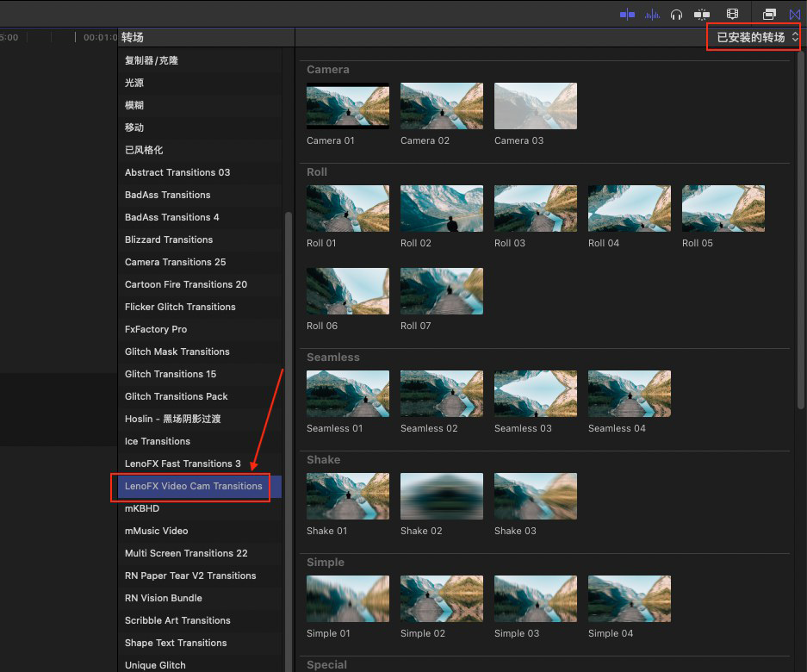807x672 pixels.
Task: Open Glitch Transitions Pack category
Action: click(x=200, y=396)
